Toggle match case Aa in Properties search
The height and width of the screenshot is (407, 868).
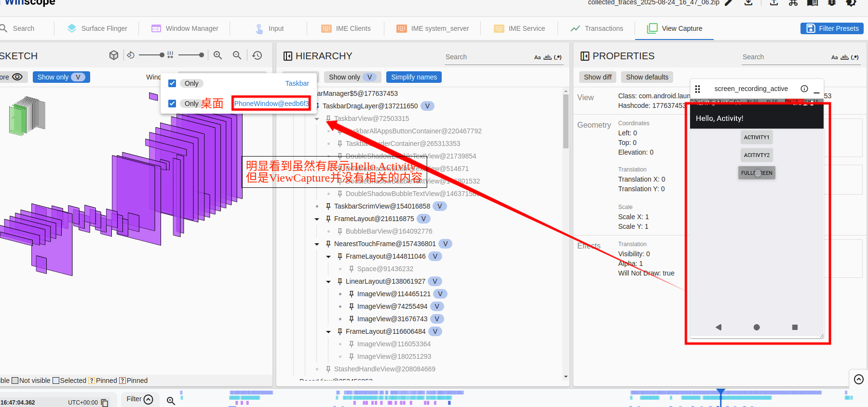click(834, 57)
